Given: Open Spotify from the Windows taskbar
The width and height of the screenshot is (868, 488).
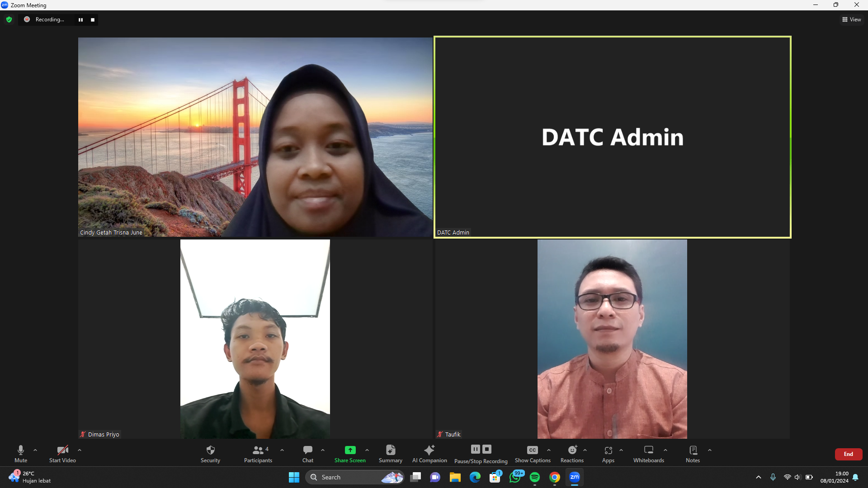Looking at the screenshot, I should coord(534,477).
